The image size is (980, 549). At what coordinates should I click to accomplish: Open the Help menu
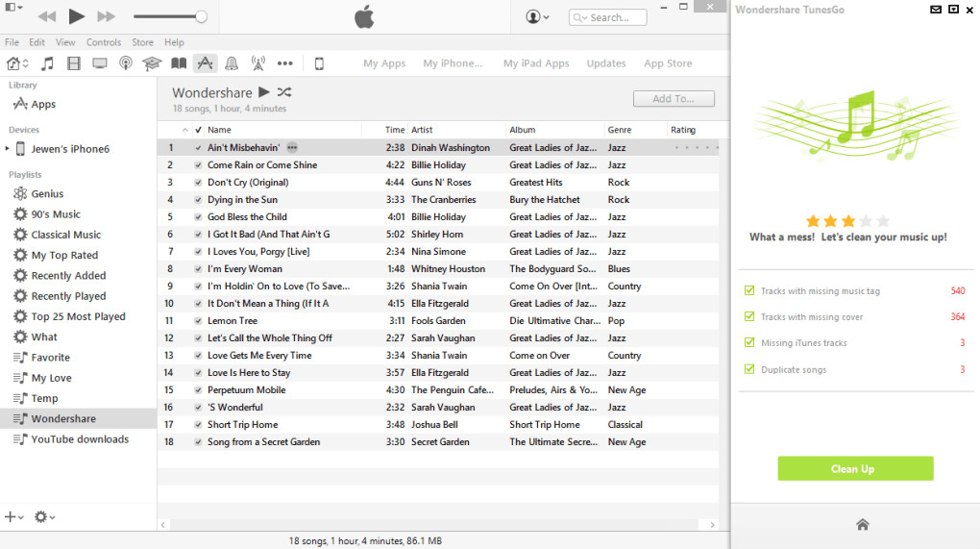tap(174, 42)
